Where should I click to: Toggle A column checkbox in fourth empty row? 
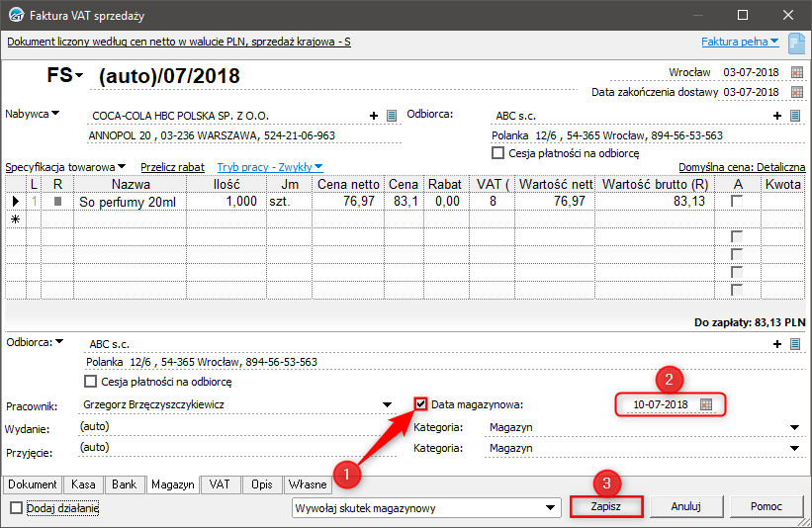737,272
